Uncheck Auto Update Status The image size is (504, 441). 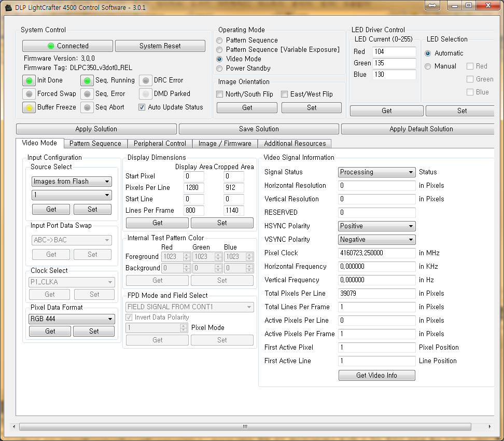142,107
